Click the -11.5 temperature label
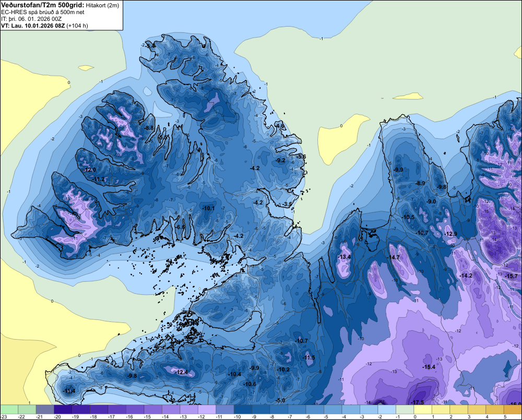 (309, 357)
